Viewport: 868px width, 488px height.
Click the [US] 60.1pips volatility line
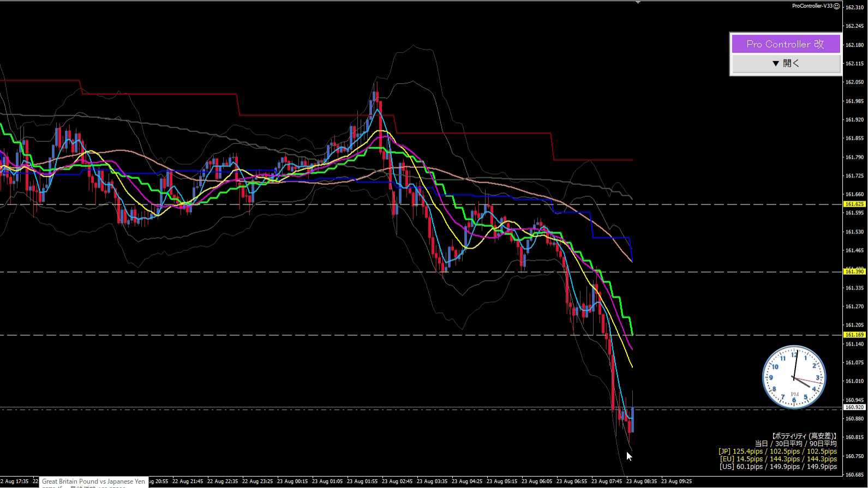click(778, 467)
